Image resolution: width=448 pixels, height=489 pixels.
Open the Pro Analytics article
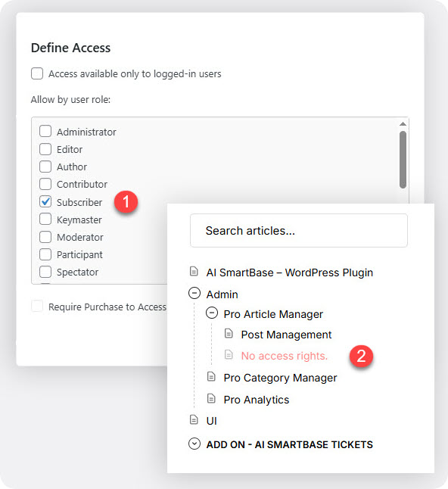point(257,400)
